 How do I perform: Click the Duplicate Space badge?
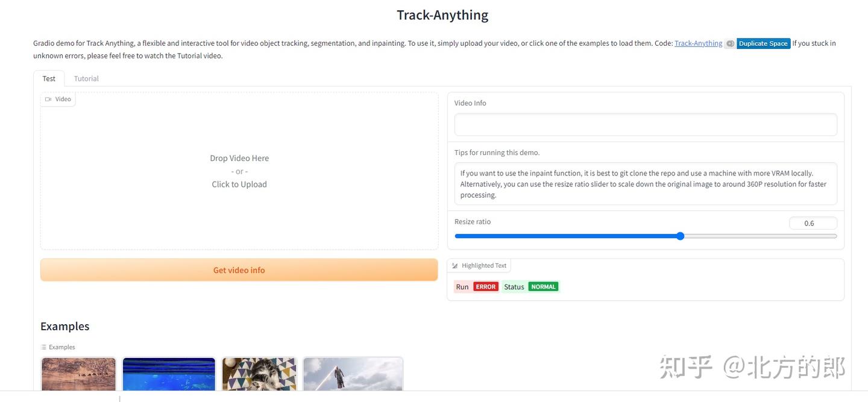[x=763, y=43]
